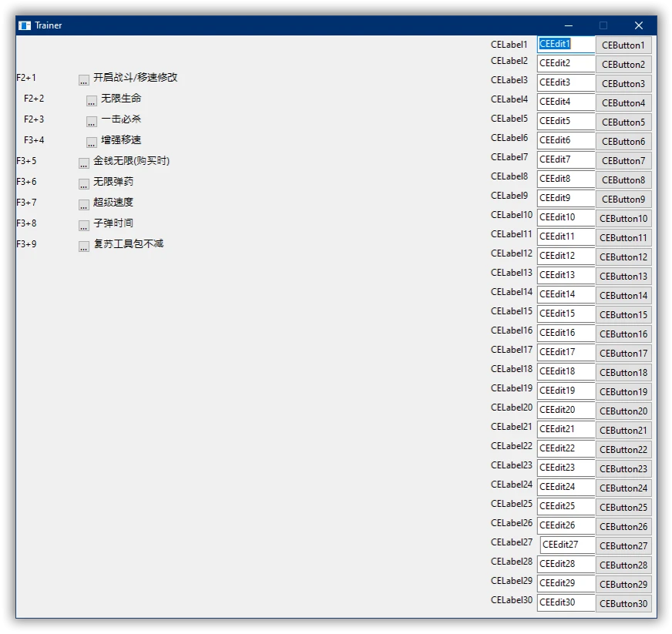This screenshot has height=634, width=672.
Task: Select the CEButton19 button
Action: point(623,392)
